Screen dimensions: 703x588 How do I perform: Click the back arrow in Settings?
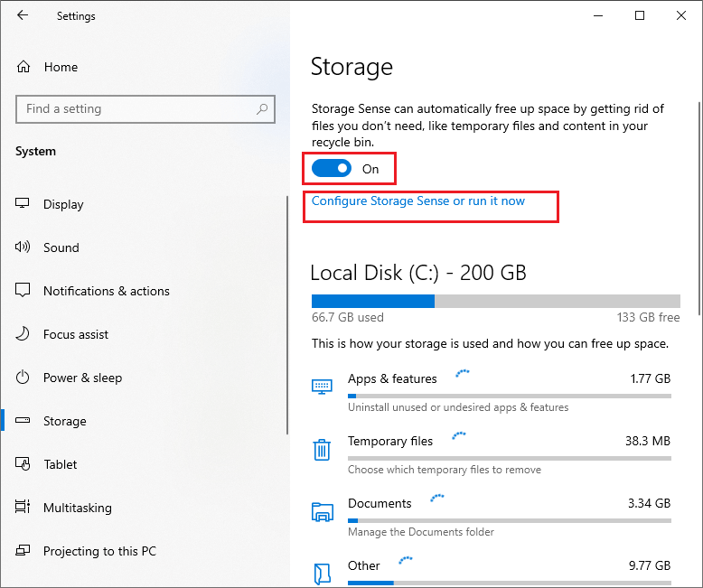[23, 15]
